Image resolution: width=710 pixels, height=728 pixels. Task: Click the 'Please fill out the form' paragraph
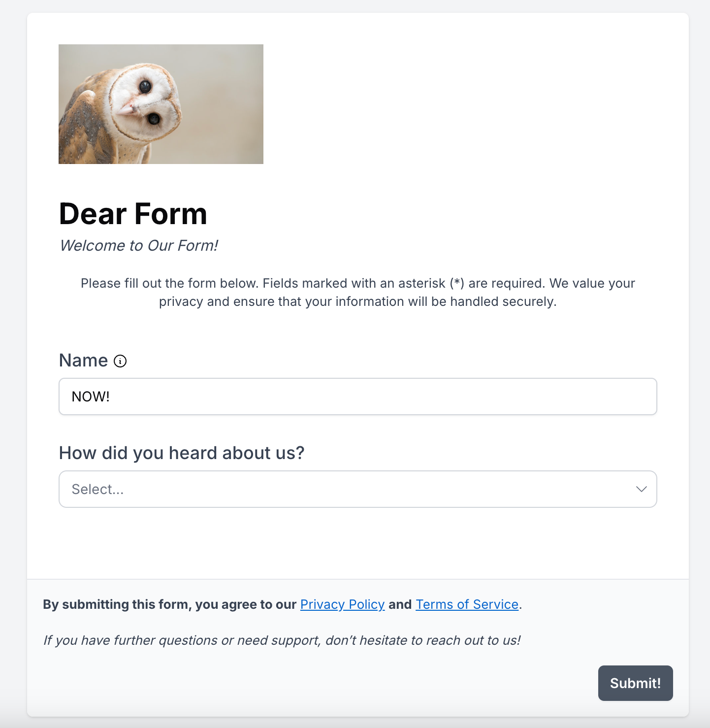[x=358, y=292]
